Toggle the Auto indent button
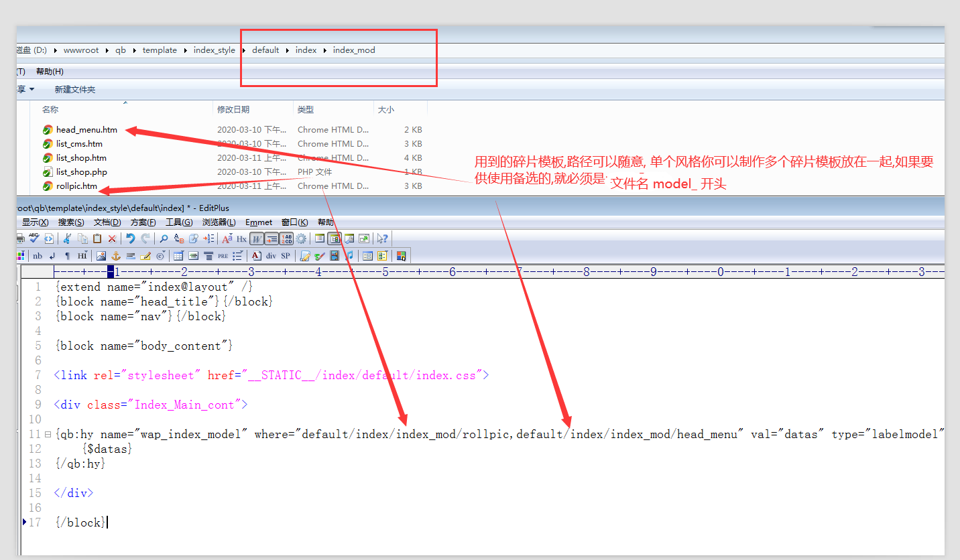 pos(272,238)
